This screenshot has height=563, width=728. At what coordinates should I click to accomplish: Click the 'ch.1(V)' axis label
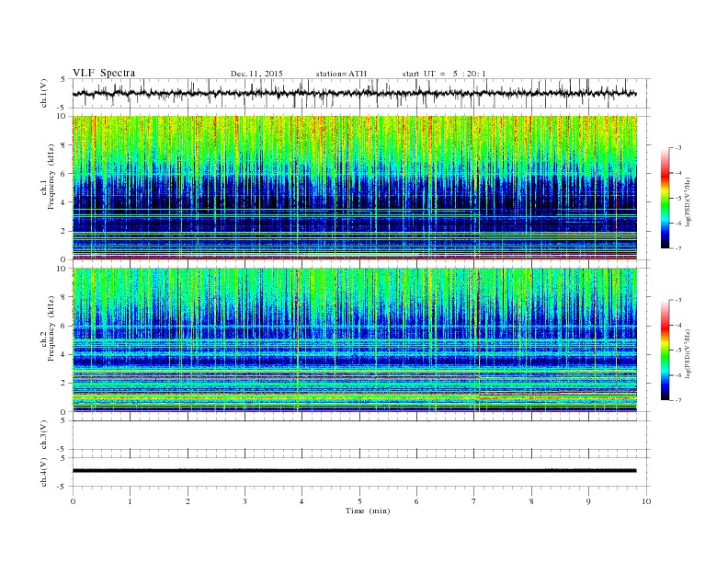pos(44,93)
